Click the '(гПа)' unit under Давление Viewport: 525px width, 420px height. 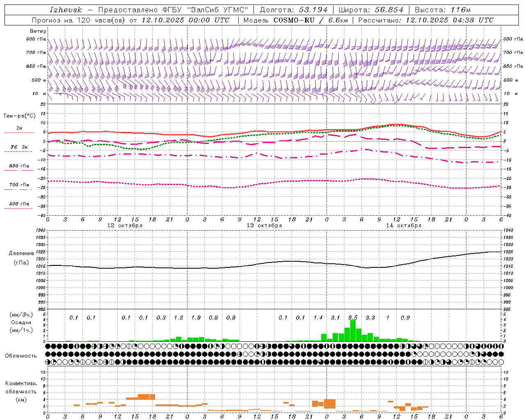tap(21, 262)
